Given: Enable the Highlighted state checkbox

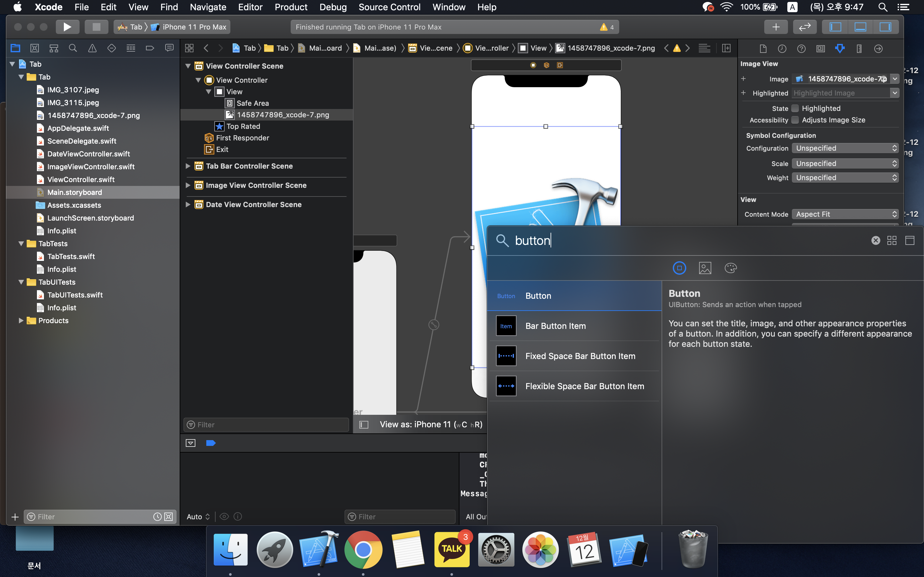Looking at the screenshot, I should point(795,108).
